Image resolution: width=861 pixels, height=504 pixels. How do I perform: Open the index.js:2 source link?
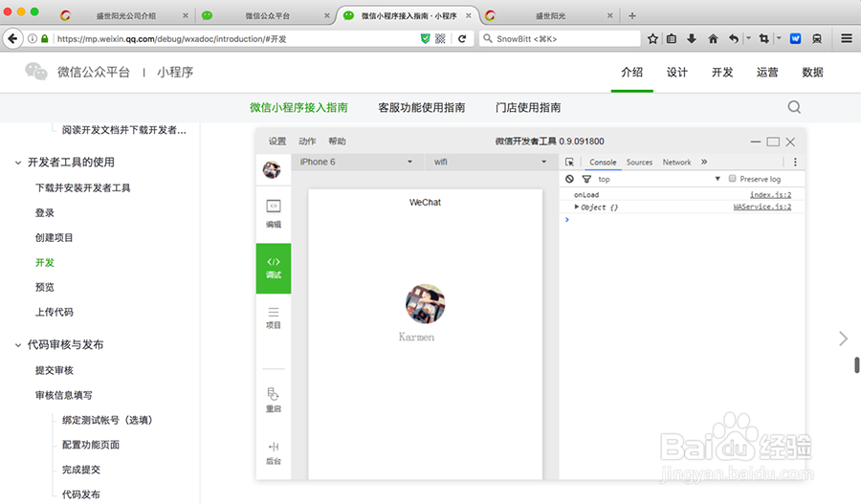click(x=770, y=194)
